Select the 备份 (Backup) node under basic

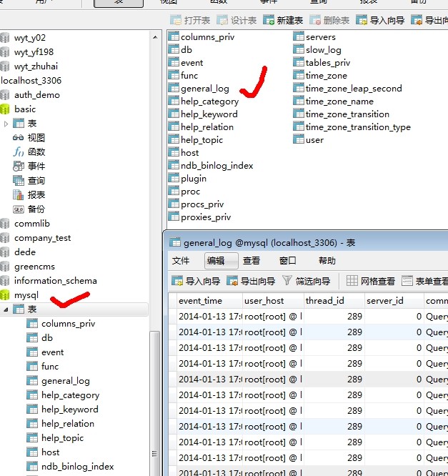click(x=19, y=209)
